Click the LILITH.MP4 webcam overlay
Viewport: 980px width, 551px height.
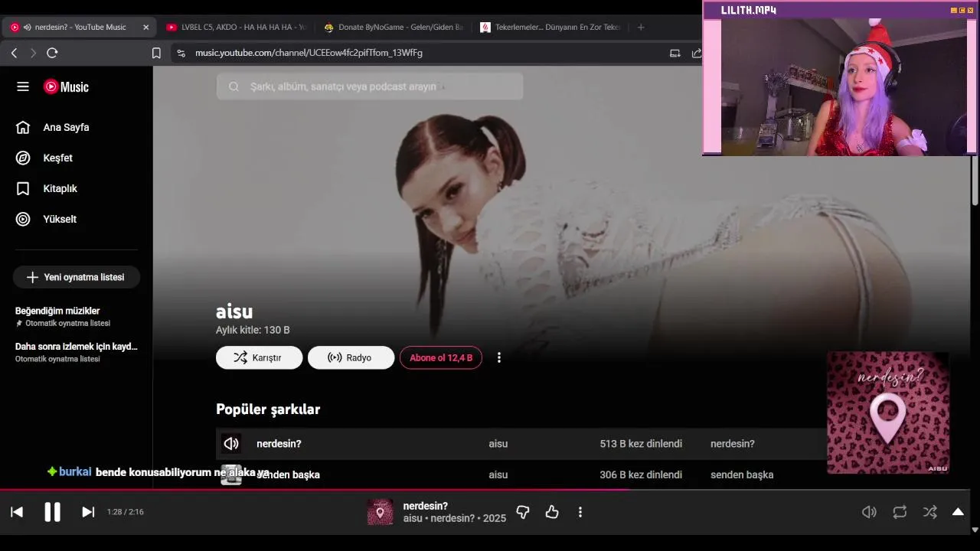(840, 78)
